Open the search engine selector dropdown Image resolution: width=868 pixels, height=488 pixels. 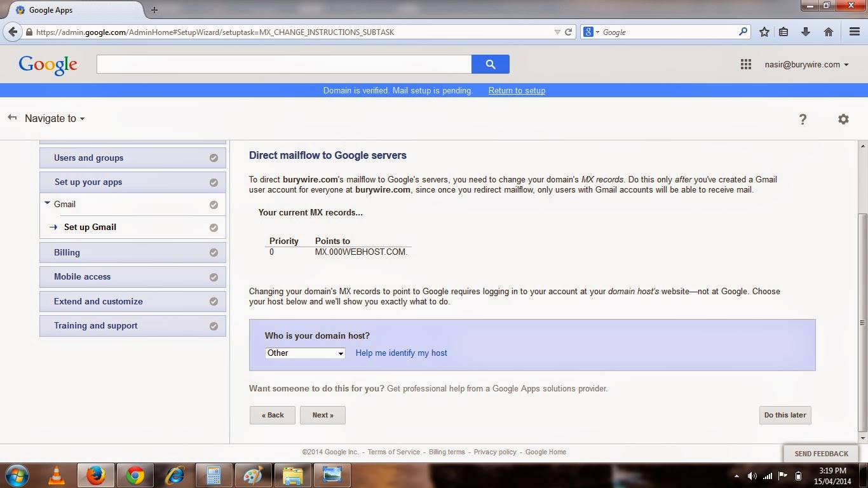591,32
